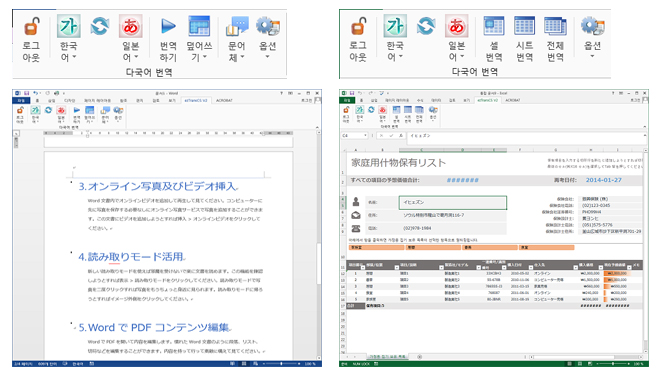This screenshot has height=376, width=663.
Task: Collapse the ribbon arrow in Word window
Action: pos(317,126)
